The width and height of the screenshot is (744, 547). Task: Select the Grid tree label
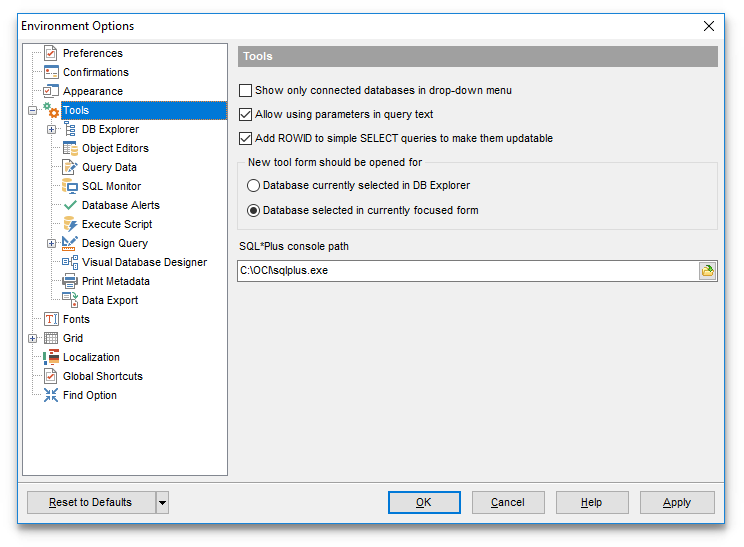[x=73, y=338]
